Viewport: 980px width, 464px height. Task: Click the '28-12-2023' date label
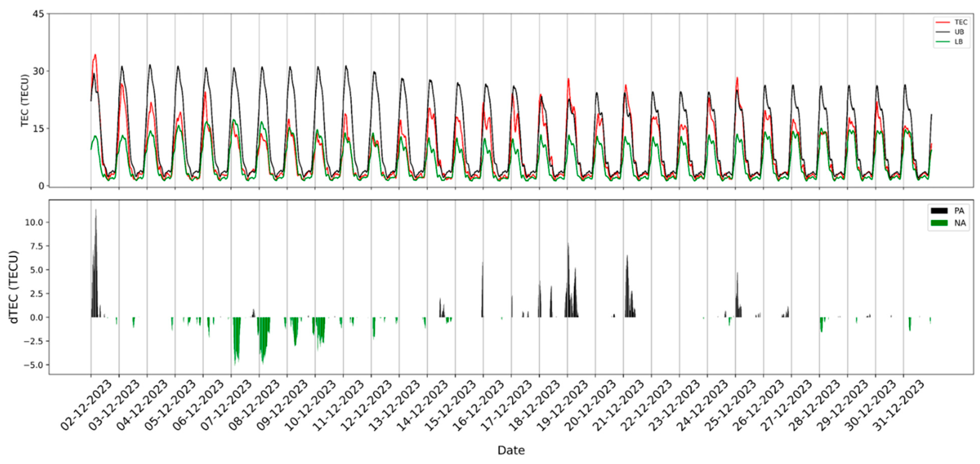coord(815,406)
